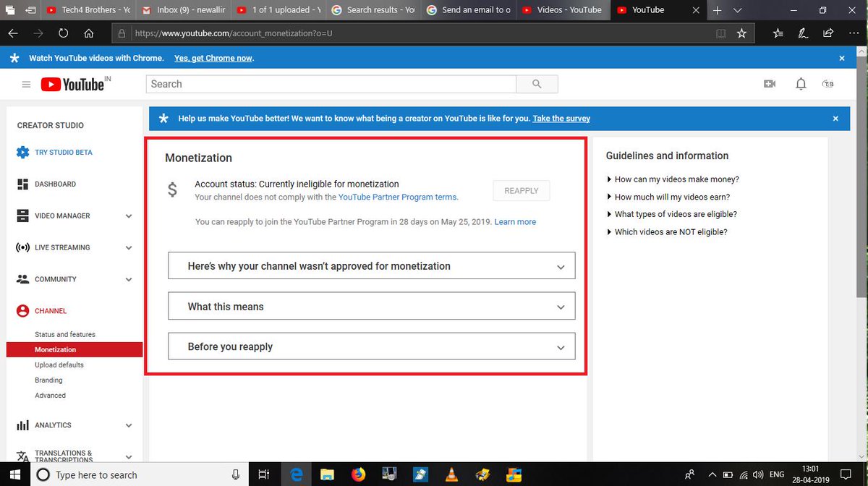
Task: Open the YouTube hamburger guide menu
Action: [26, 85]
